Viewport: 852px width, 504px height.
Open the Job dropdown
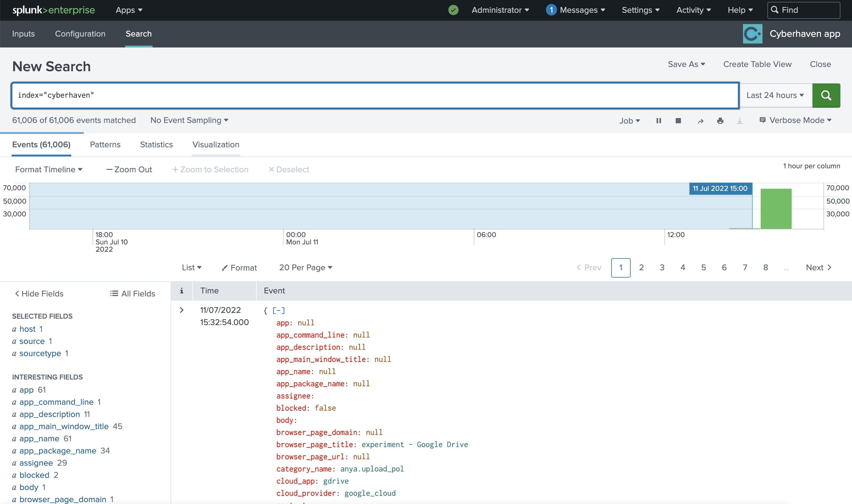point(629,121)
